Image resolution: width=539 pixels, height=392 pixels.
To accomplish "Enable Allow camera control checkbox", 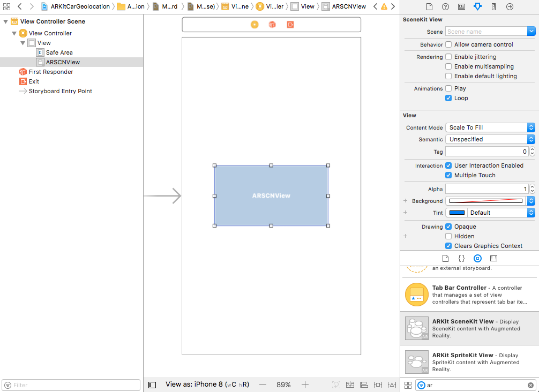I will point(448,45).
